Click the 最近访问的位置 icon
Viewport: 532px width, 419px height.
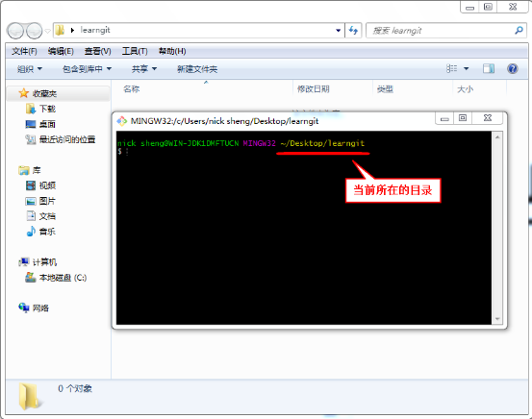coord(31,139)
